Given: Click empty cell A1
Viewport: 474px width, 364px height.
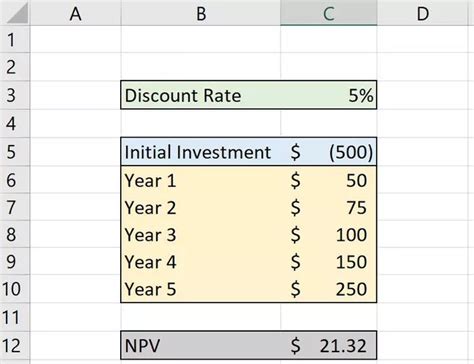Looking at the screenshot, I should coord(76,39).
